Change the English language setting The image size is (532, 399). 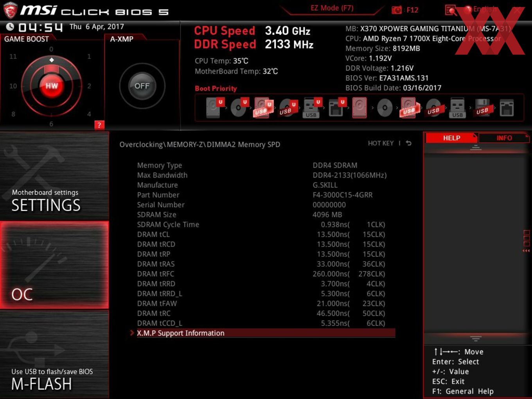point(481,9)
